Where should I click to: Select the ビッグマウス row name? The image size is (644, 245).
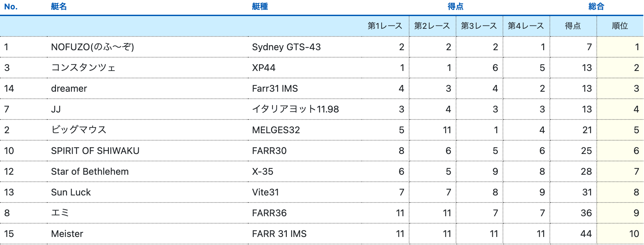pyautogui.click(x=79, y=130)
